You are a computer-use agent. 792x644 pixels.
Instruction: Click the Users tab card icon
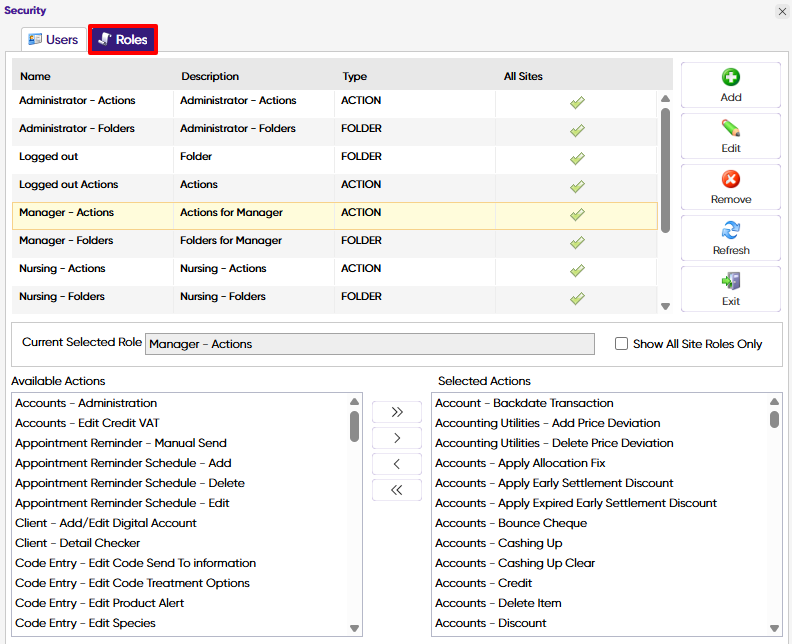pyautogui.click(x=35, y=39)
